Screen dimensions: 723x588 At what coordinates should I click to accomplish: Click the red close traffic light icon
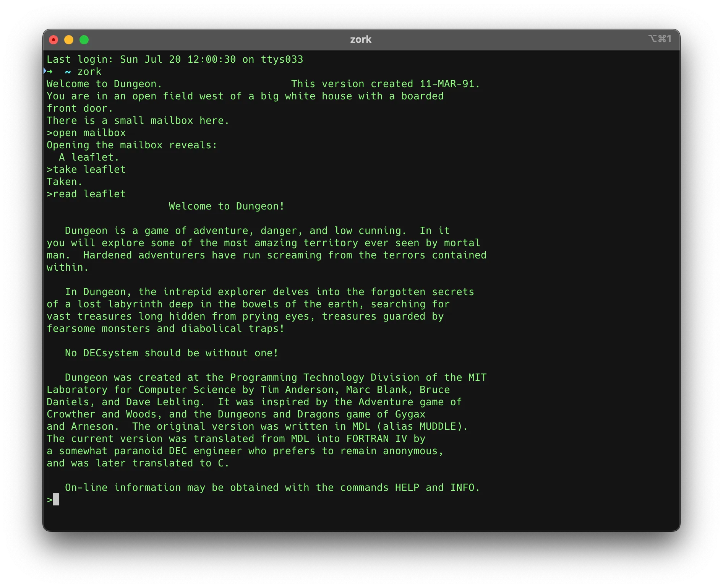pyautogui.click(x=54, y=39)
